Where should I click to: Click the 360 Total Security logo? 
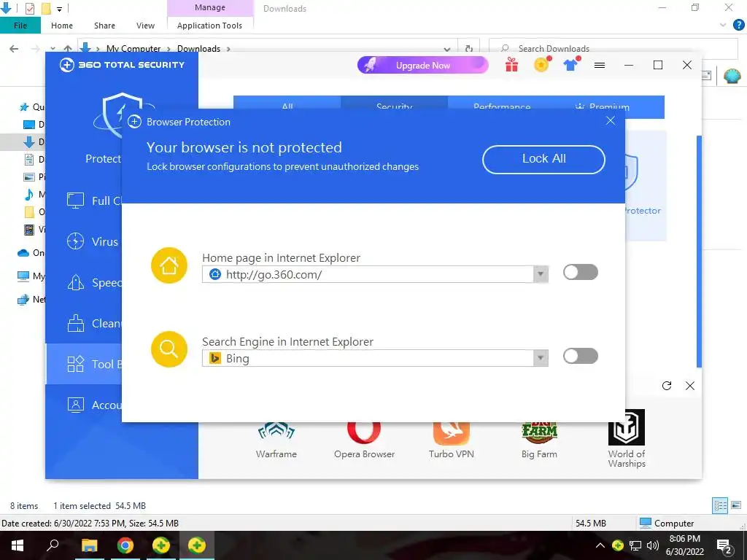[122, 65]
